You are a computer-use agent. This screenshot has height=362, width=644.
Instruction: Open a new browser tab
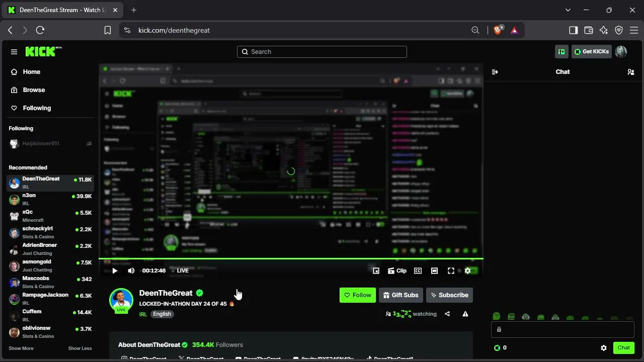[x=134, y=10]
